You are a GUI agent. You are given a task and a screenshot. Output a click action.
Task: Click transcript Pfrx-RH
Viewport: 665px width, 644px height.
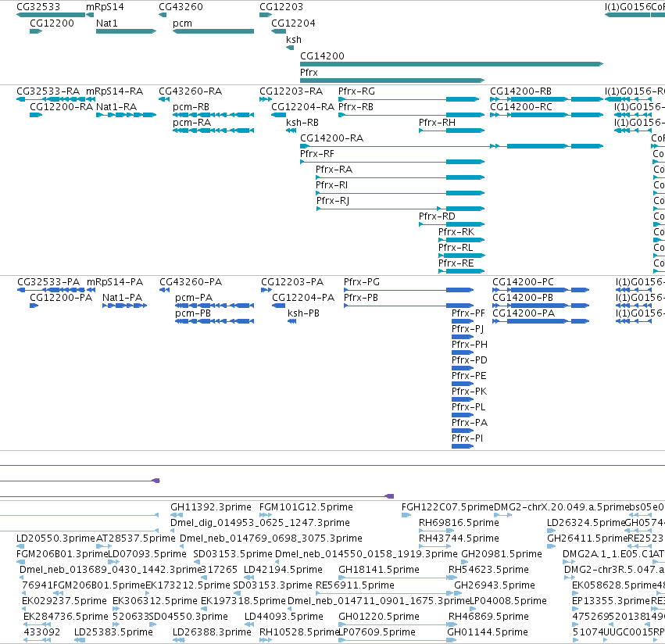tap(452, 131)
